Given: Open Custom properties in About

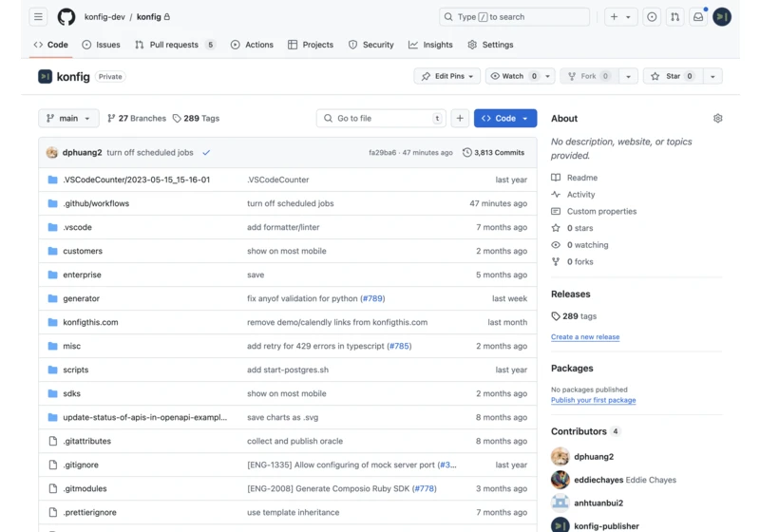Looking at the screenshot, I should point(594,211).
